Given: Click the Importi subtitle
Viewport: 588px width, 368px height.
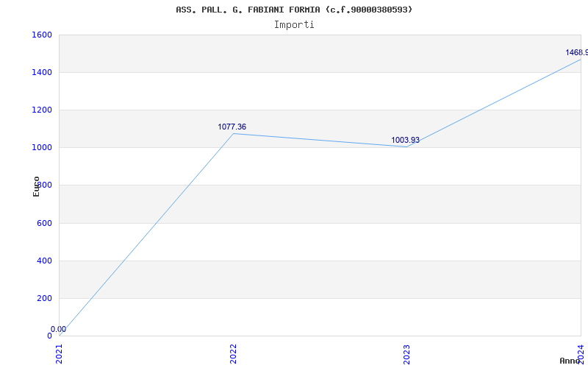Looking at the screenshot, I should 294,25.
